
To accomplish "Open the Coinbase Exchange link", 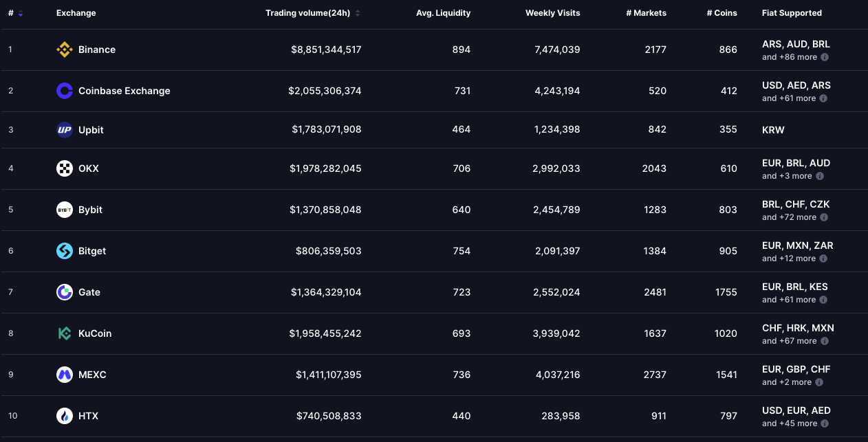I will (x=124, y=91).
